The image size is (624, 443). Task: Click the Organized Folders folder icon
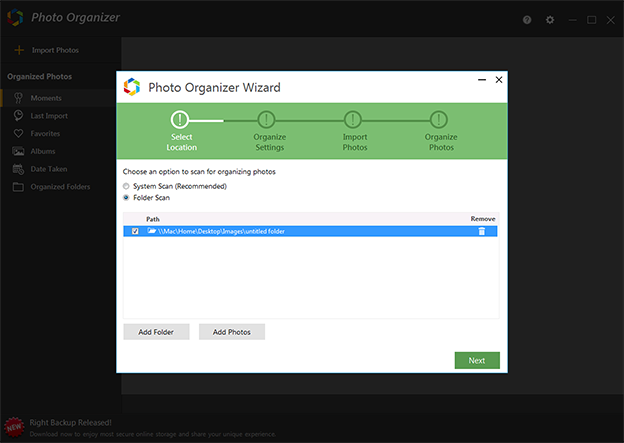[x=18, y=187]
